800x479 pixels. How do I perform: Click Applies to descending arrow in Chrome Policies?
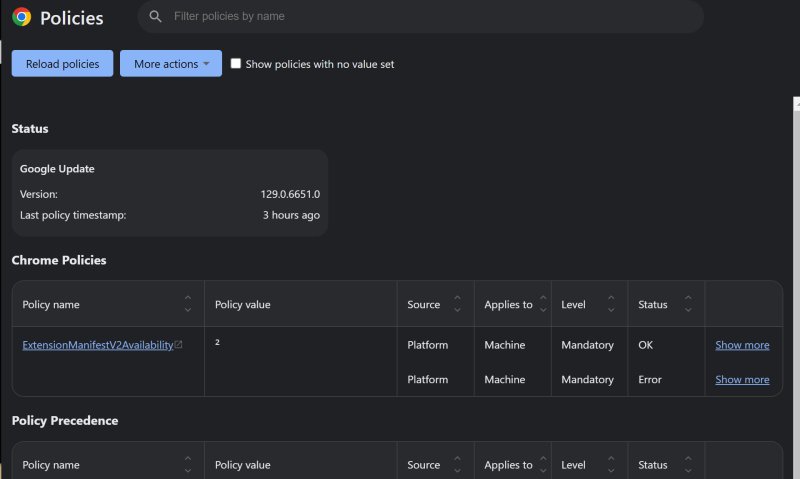[x=543, y=310]
